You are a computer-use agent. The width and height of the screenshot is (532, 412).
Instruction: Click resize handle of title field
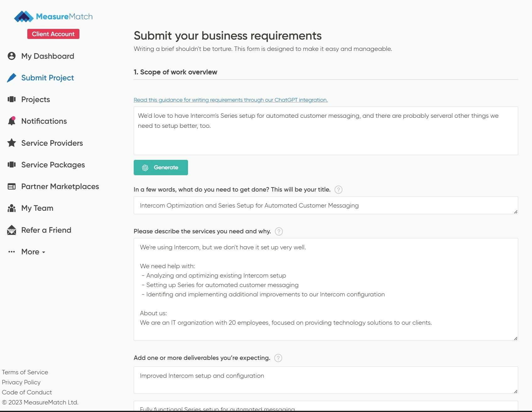point(516,212)
